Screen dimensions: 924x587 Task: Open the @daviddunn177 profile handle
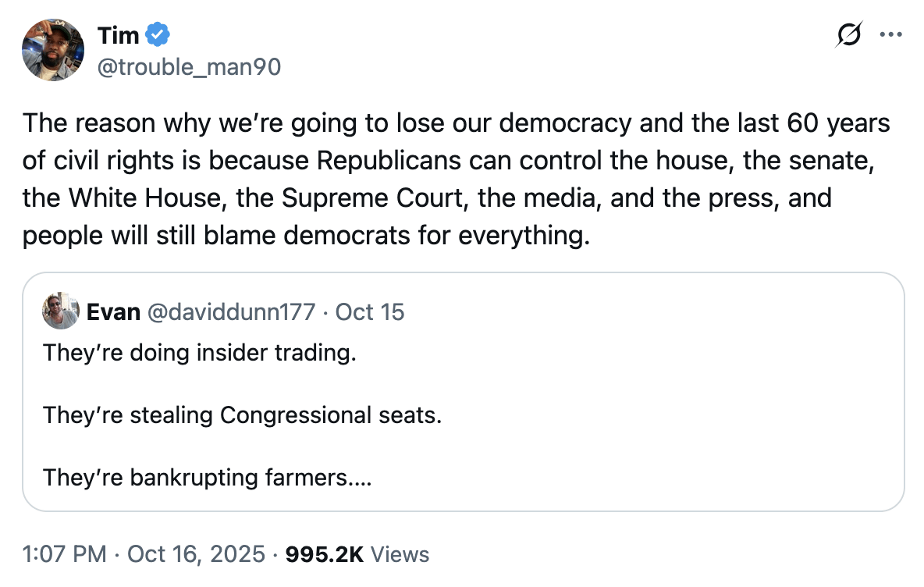[231, 312]
